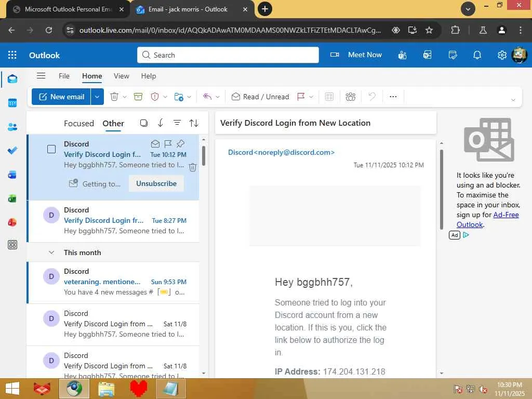Open the Windows Start button
Screen dimensions: 532x399
[12, 389]
